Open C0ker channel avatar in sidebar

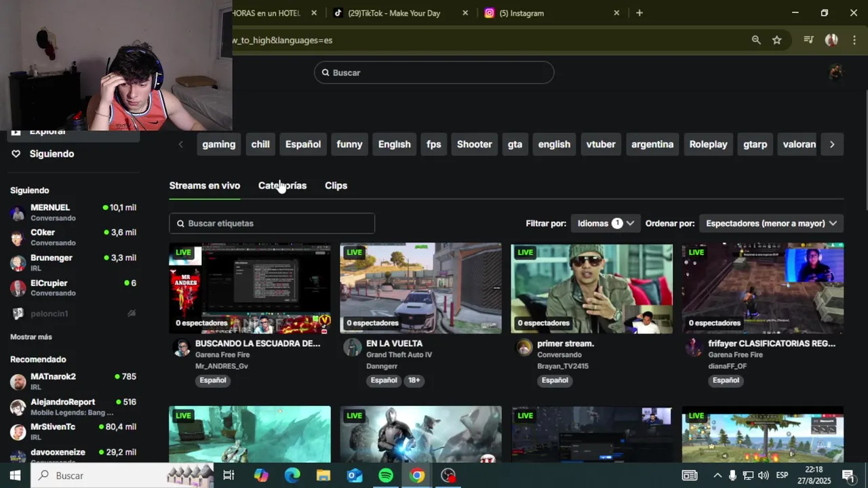18,238
